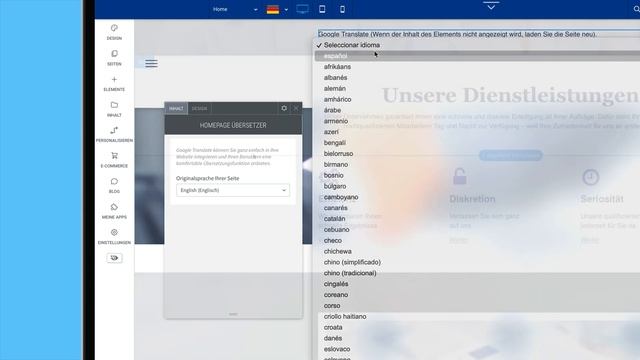Viewport: 640px width, 360px height.
Task: Open the E-Commerce cart section
Action: click(114, 160)
